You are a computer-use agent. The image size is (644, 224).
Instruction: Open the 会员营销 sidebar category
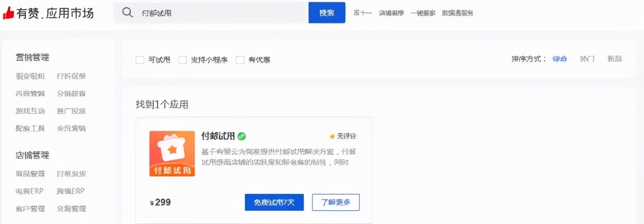71,129
